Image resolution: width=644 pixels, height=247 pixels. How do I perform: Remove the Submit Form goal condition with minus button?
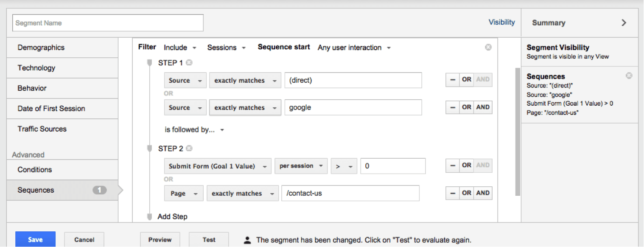coord(452,166)
